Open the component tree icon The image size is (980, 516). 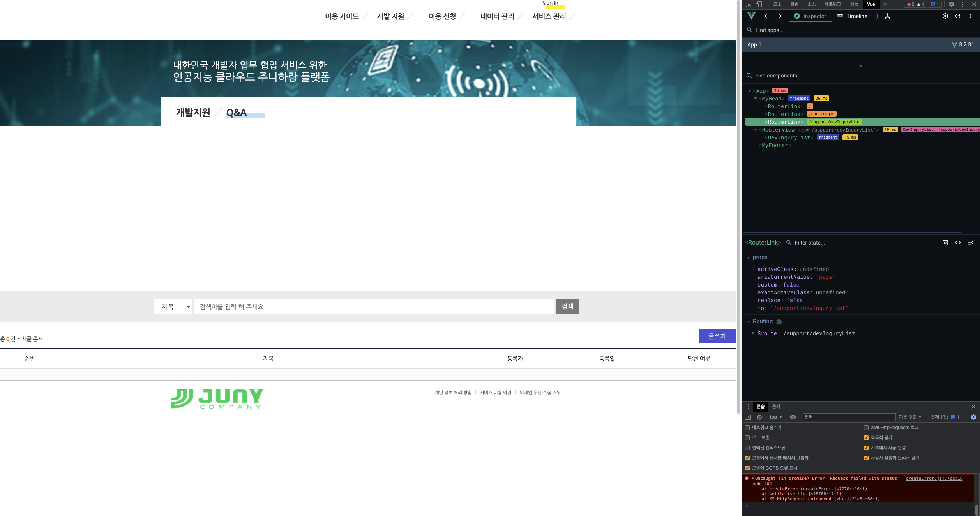[888, 16]
